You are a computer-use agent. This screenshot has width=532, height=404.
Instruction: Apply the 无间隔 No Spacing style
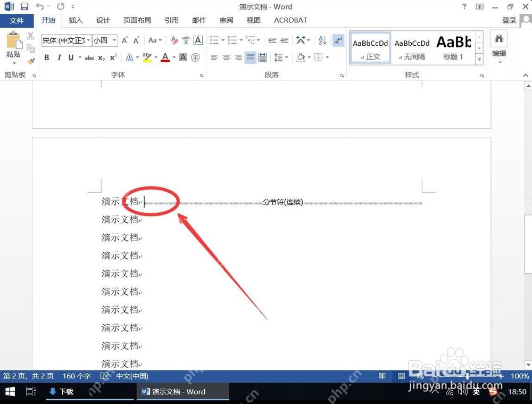(412, 48)
